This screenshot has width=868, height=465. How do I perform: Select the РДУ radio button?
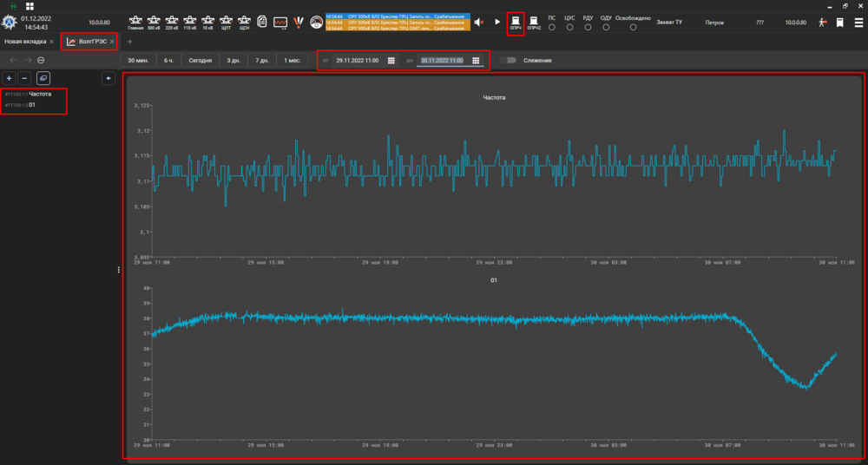click(589, 27)
